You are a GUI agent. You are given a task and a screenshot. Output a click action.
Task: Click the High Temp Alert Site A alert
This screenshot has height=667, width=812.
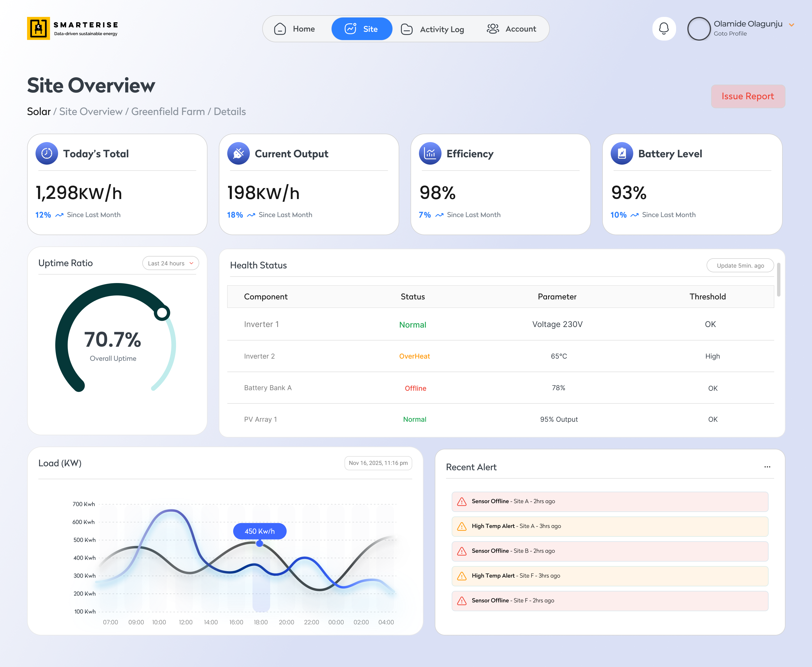(x=610, y=526)
